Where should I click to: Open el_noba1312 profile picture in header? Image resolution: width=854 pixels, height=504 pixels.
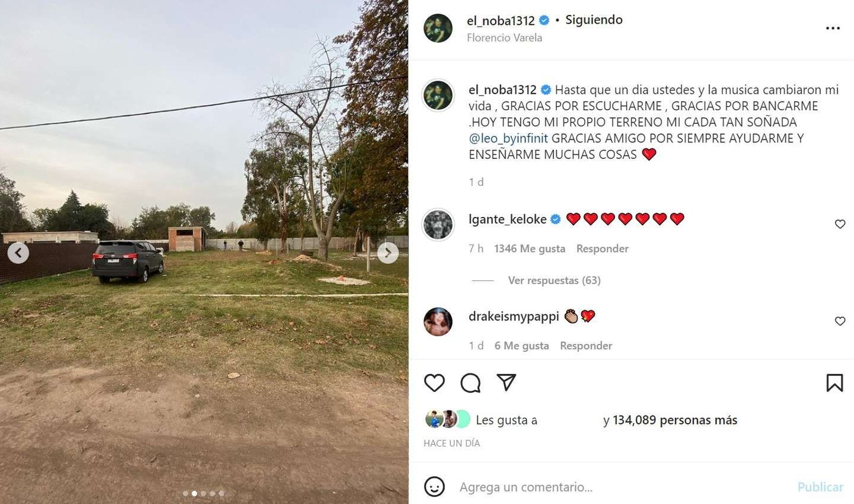click(438, 28)
